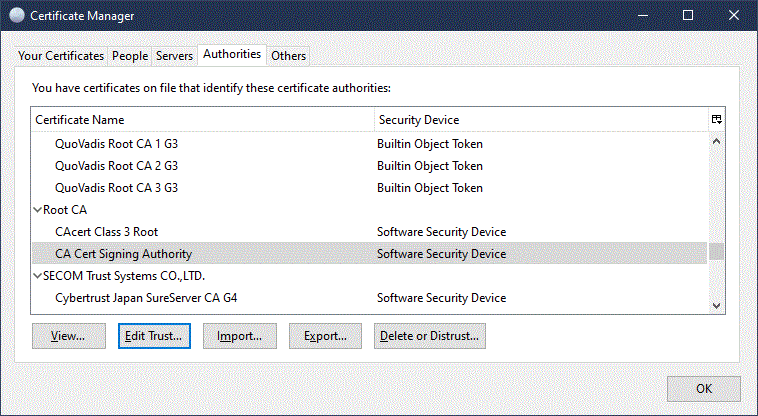Click the Import... button
This screenshot has height=416, width=758.
tap(239, 336)
